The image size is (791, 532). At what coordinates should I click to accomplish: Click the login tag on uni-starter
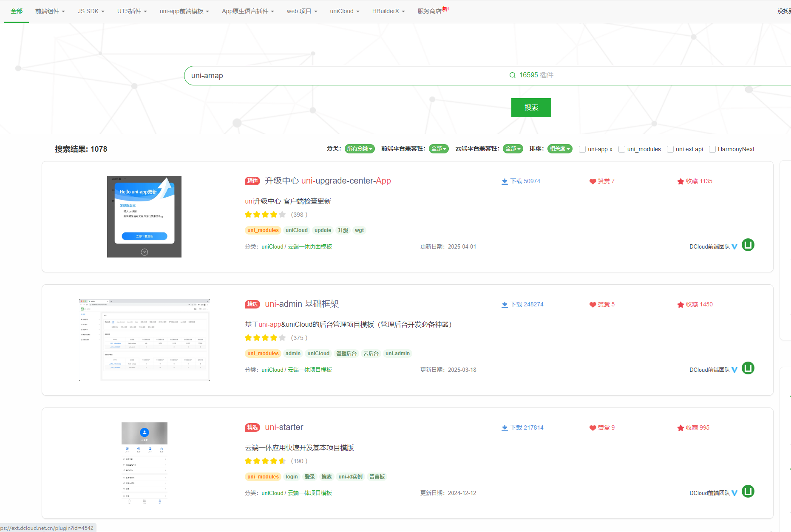click(x=292, y=477)
